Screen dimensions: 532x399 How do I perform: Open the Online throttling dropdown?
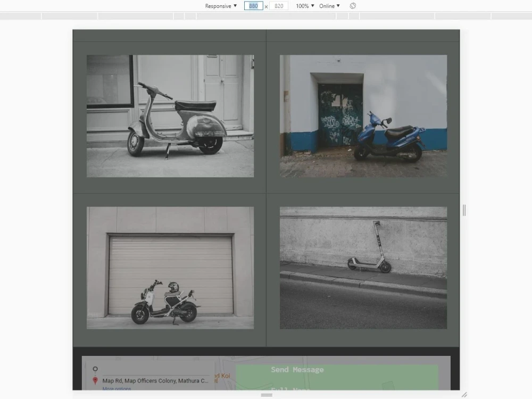[329, 6]
